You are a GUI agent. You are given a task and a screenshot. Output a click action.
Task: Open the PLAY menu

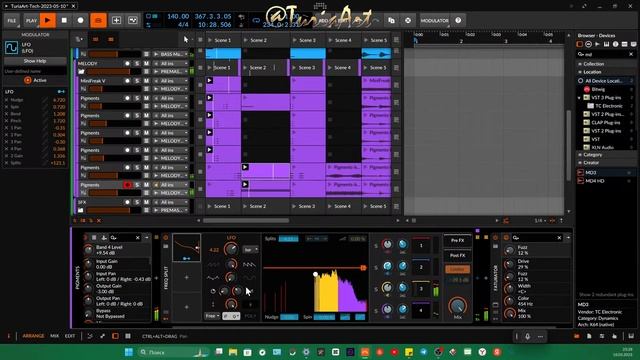click(30, 20)
